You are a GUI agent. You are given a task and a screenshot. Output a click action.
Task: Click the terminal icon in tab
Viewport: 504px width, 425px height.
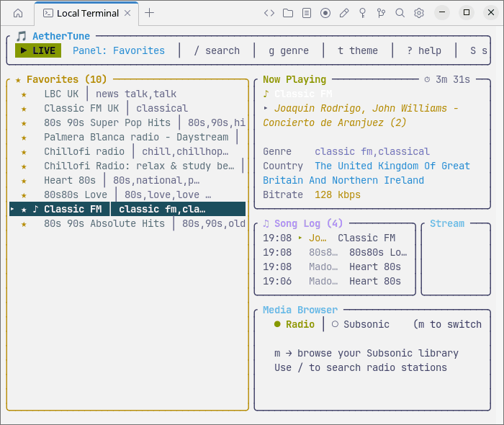point(48,13)
